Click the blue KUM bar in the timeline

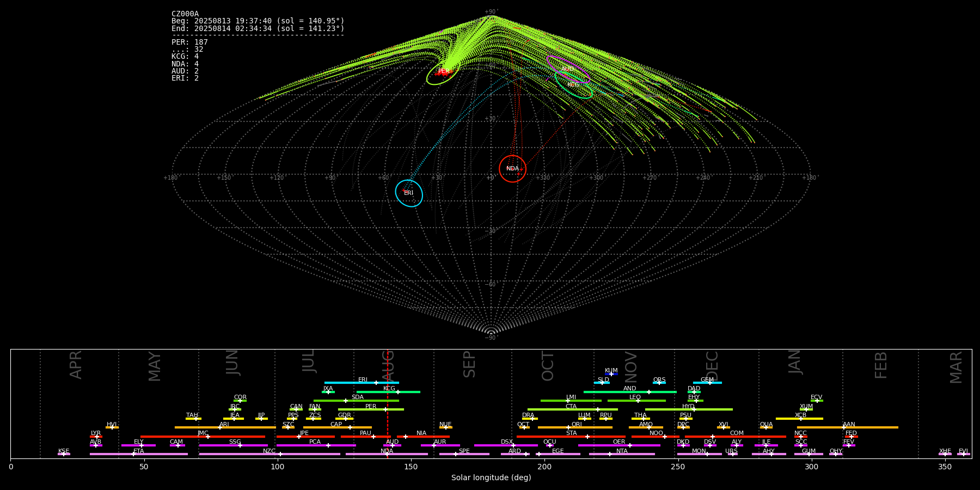pos(611,373)
